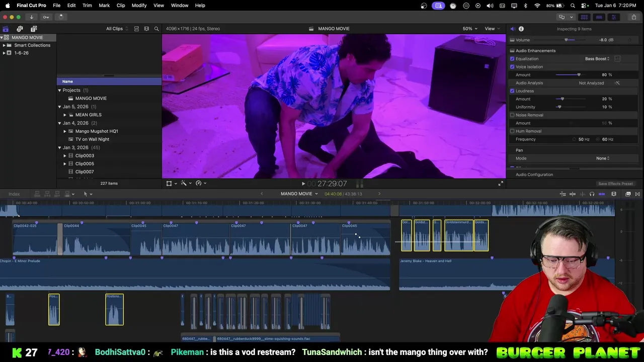Click the audio analysis magic wand
Screen dimensions: 644x362
coord(617,83)
